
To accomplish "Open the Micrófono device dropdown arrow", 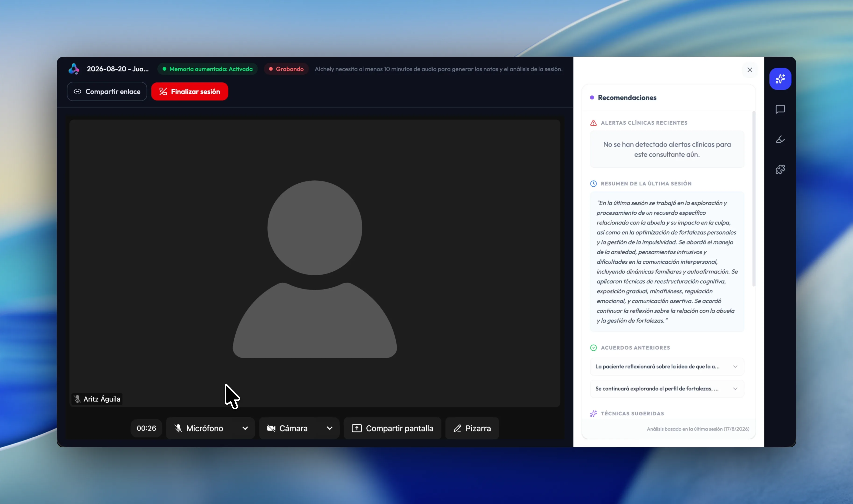I will [245, 428].
